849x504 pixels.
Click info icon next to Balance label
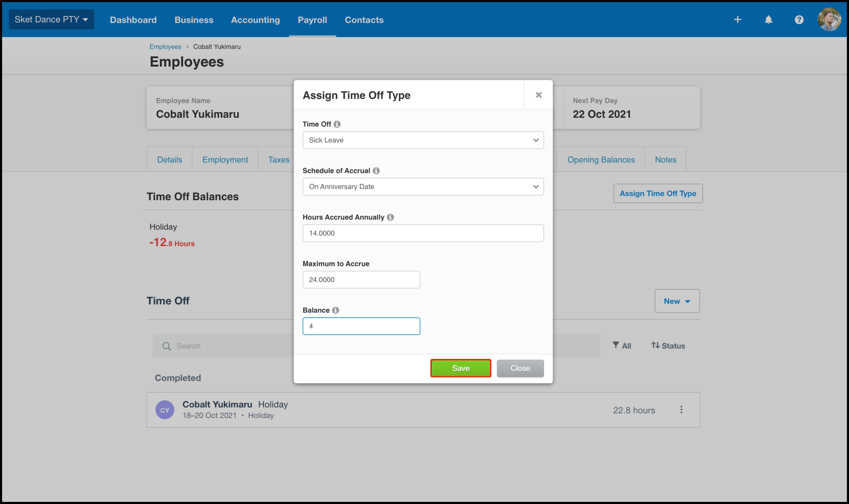point(336,310)
